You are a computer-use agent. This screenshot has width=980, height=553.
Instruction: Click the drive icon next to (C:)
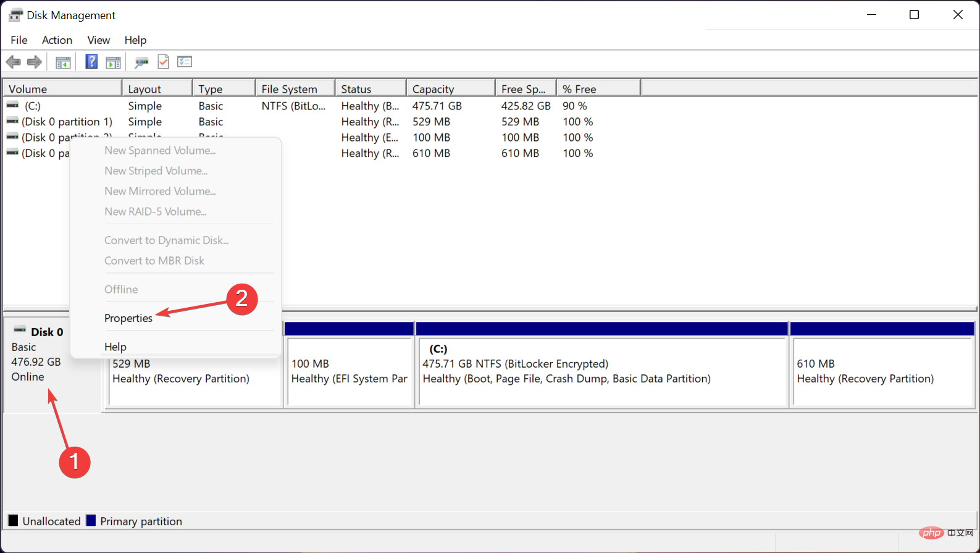(x=13, y=106)
